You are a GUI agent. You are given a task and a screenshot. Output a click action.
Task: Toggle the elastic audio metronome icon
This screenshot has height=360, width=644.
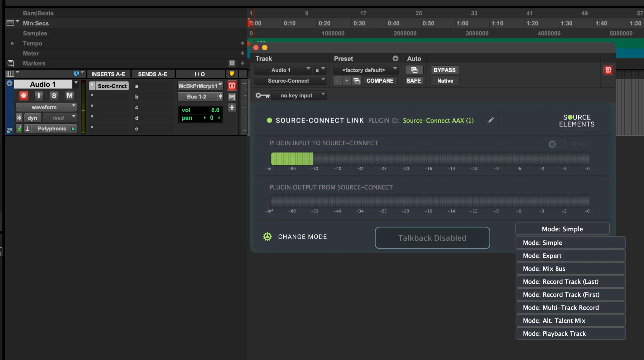[x=19, y=129]
